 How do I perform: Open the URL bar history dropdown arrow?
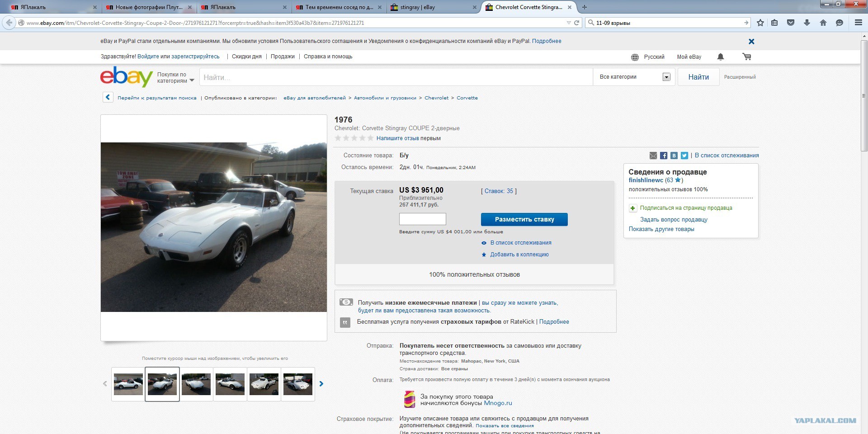(569, 23)
